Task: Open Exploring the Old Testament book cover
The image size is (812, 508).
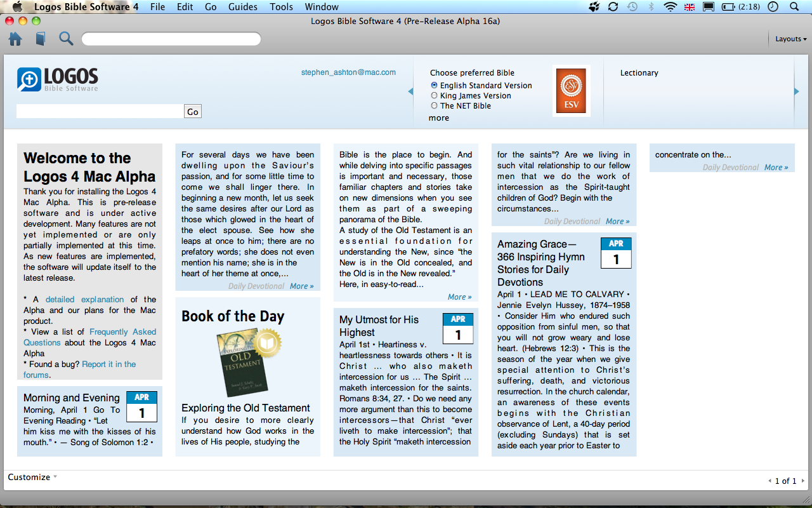Action: pos(243,361)
